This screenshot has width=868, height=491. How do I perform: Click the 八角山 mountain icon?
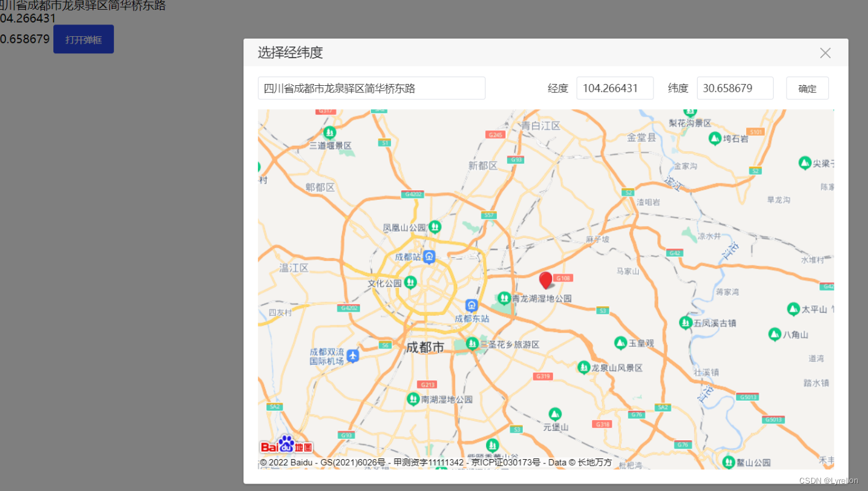(x=775, y=334)
